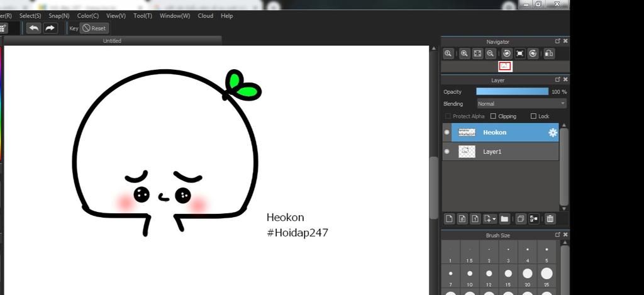Close the Layer panel
Screen dimensions: 644x295
pyautogui.click(x=565, y=80)
